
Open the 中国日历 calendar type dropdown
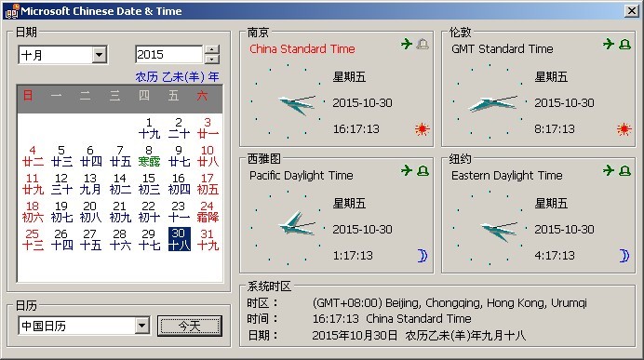pos(141,326)
